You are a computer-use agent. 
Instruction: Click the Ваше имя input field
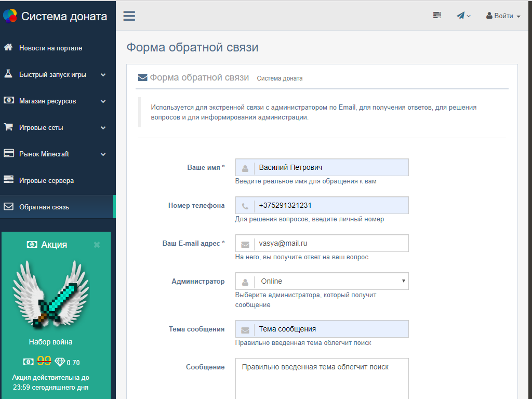330,168
